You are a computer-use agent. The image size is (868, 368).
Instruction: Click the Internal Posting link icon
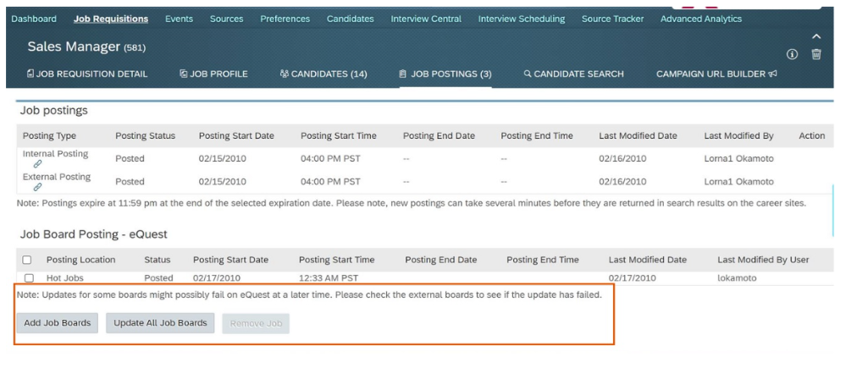(x=37, y=164)
